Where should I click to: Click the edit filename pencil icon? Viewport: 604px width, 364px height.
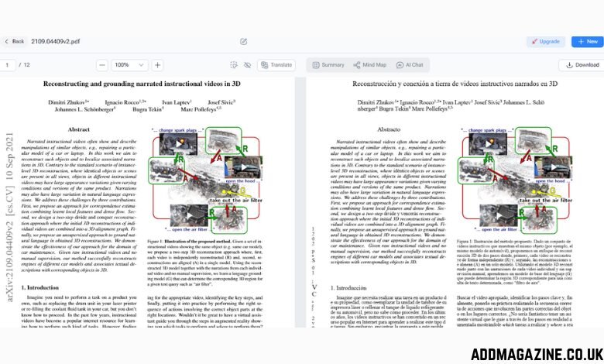(x=243, y=41)
